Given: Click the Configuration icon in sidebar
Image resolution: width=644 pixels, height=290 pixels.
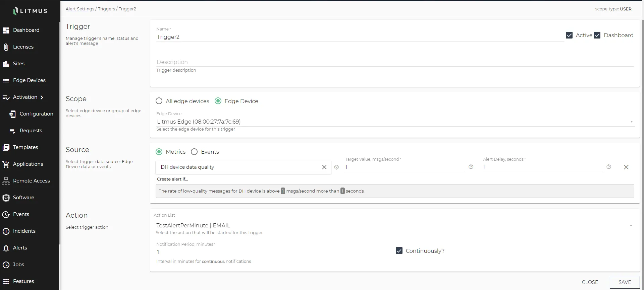Looking at the screenshot, I should click(x=12, y=114).
